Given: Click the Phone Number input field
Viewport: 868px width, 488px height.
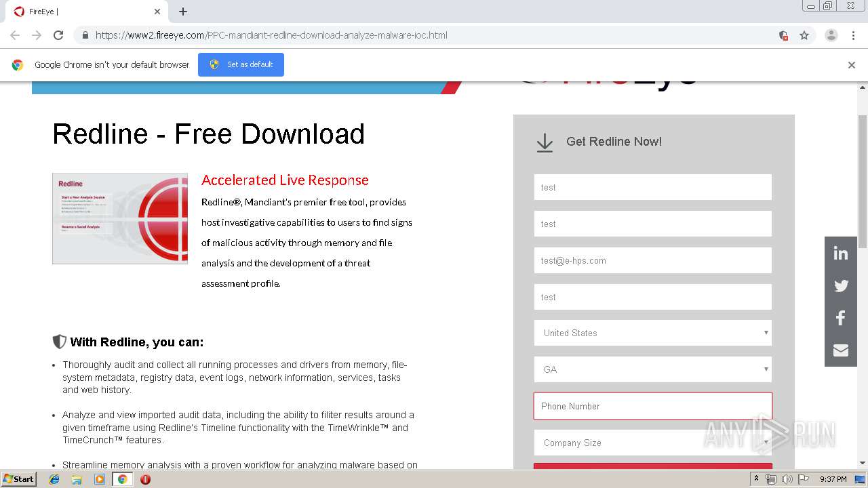Looking at the screenshot, I should tap(653, 406).
